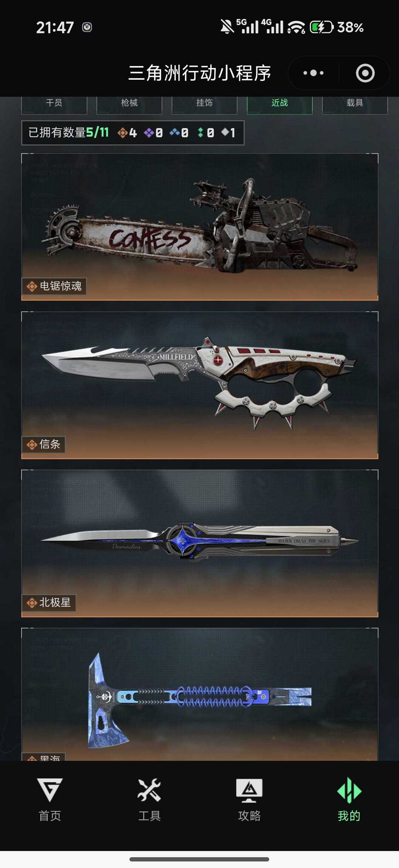Viewport: 399px width, 868px height.
Task: Tap the orange rarity count icon
Action: (x=122, y=133)
